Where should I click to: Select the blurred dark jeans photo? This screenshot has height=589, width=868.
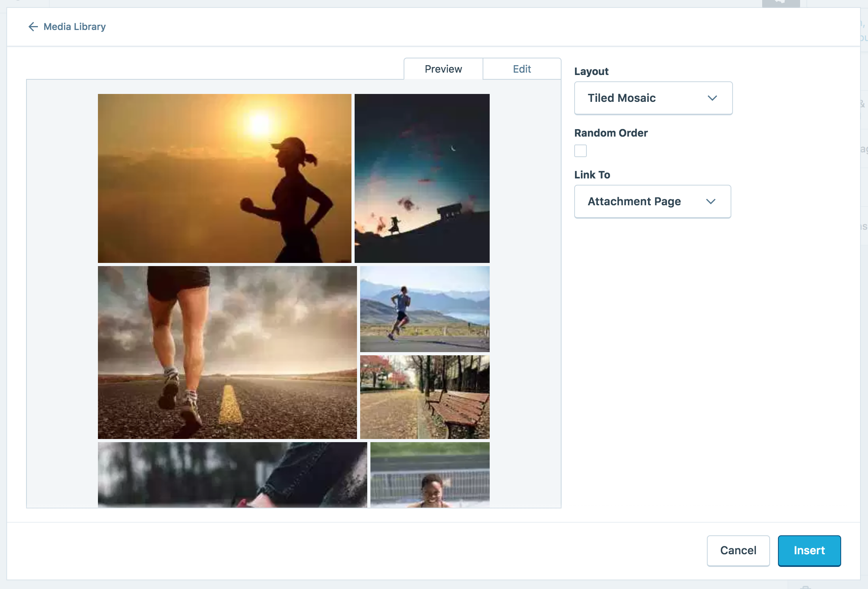(232, 475)
